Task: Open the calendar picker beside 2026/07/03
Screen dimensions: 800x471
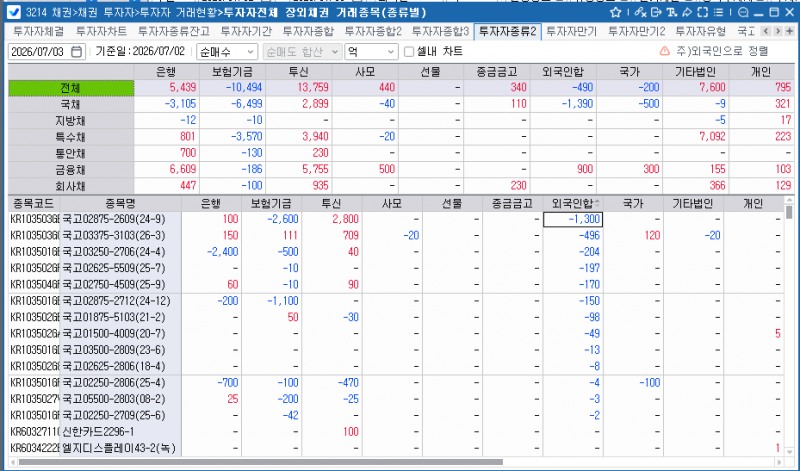Action: pyautogui.click(x=77, y=52)
